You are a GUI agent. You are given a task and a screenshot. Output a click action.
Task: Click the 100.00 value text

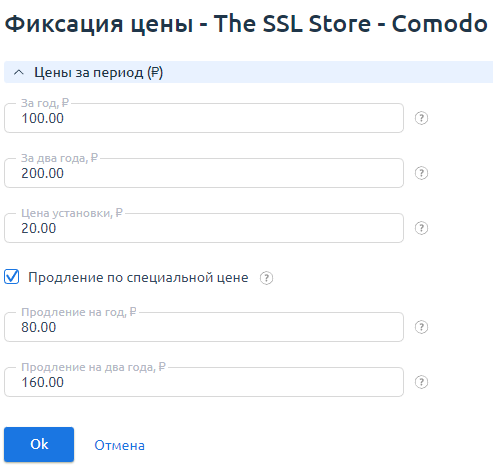tap(42, 118)
